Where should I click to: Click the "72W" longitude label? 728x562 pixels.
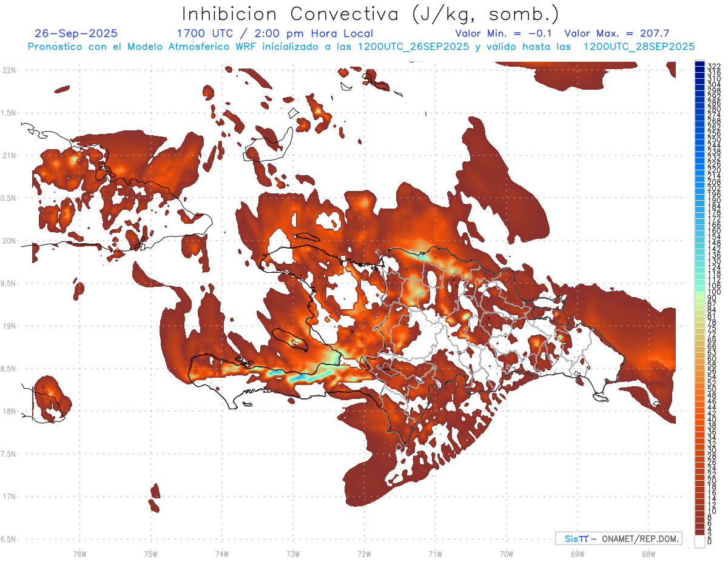[x=364, y=554]
